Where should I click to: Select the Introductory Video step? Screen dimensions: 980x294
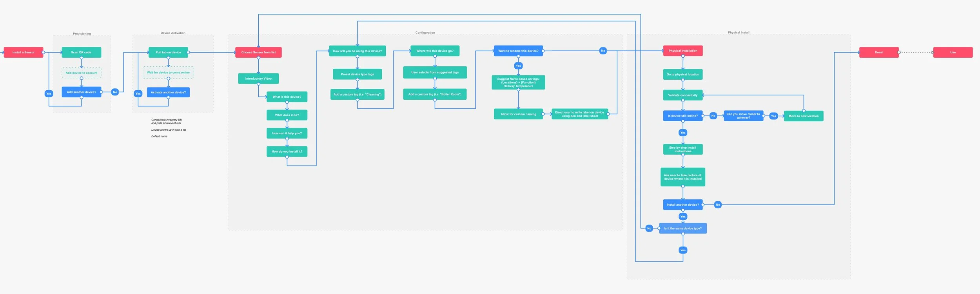coord(258,79)
